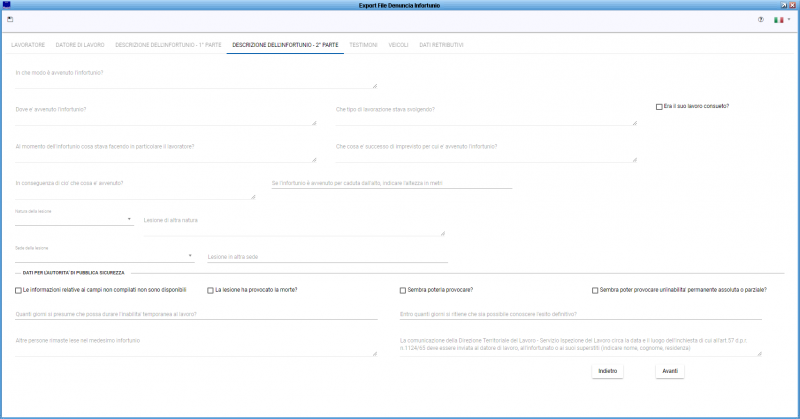The image size is (800, 419).
Task: Click the 'Lesione in altra sede' field
Action: (x=328, y=257)
